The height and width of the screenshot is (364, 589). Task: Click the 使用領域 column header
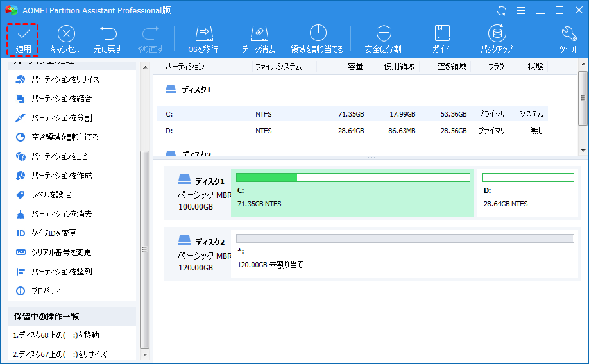[399, 67]
